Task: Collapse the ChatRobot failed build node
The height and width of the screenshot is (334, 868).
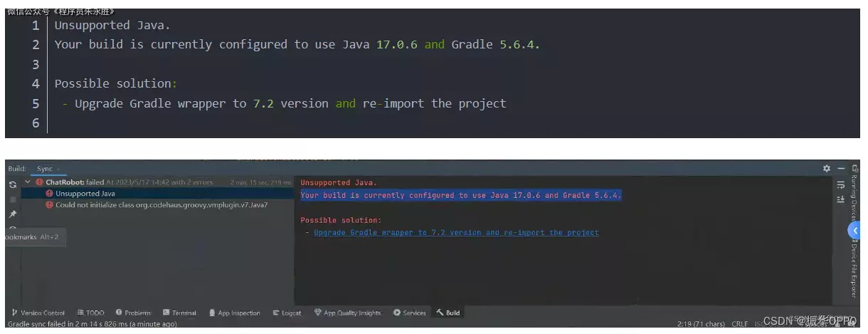Action: tap(28, 182)
